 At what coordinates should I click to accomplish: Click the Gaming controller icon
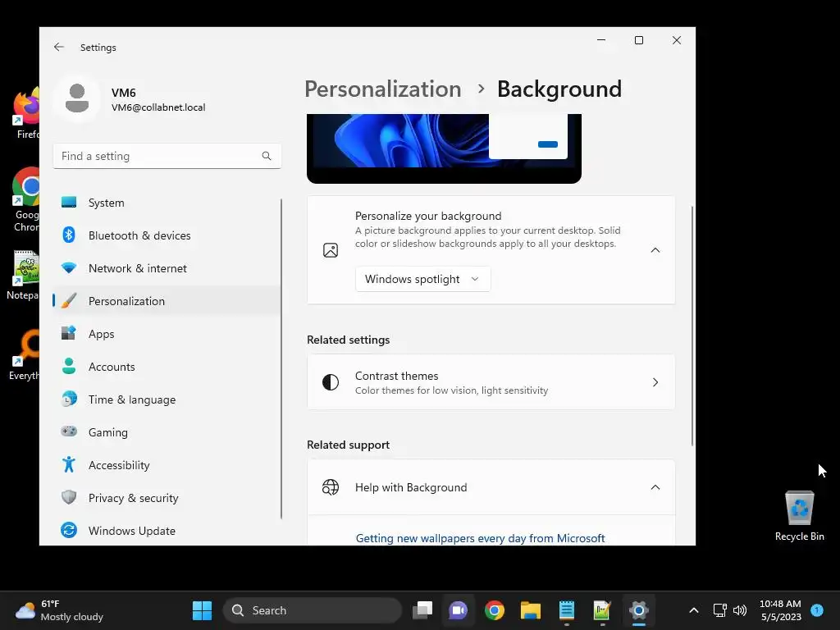(69, 431)
